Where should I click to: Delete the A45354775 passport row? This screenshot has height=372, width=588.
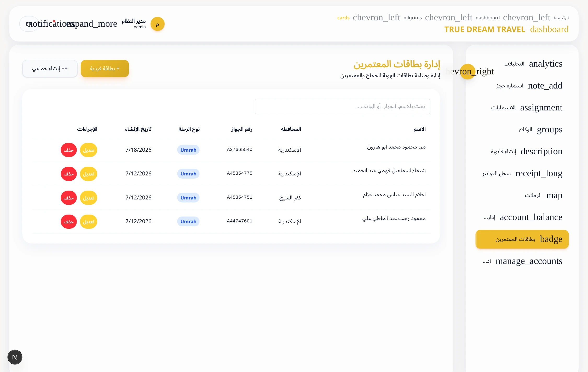69,174
